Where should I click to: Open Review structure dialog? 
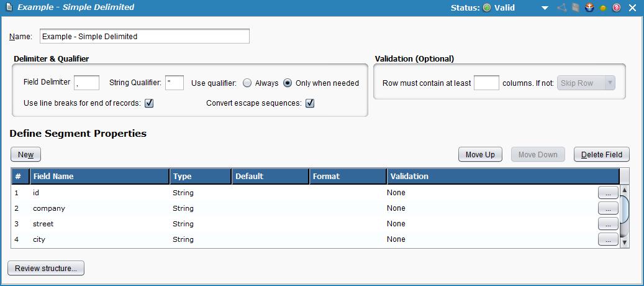[x=46, y=268]
